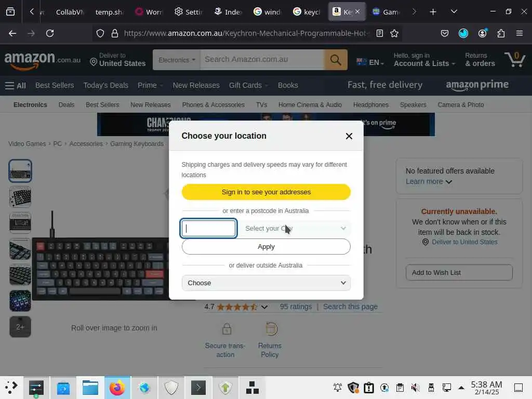Open Camera & Photo subcategory

coord(461,105)
